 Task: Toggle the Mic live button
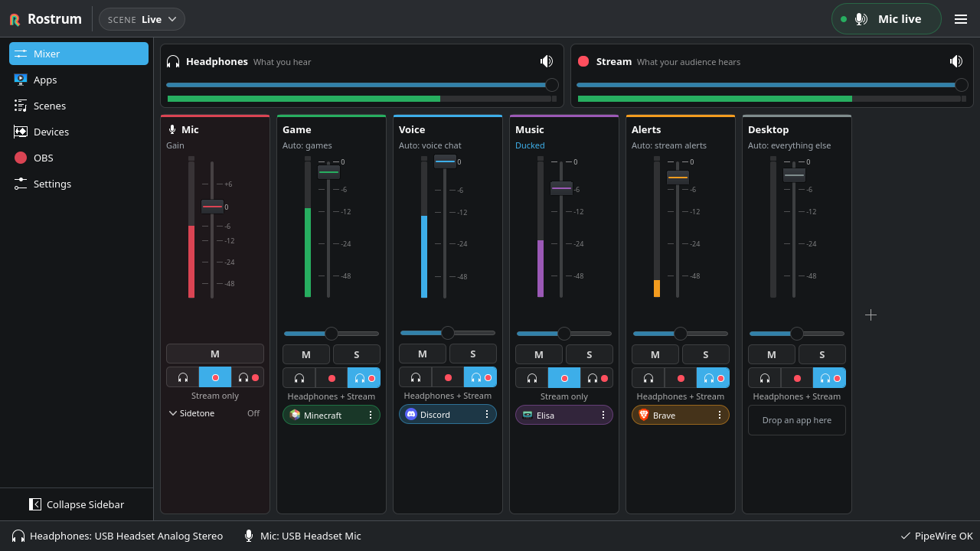[886, 19]
